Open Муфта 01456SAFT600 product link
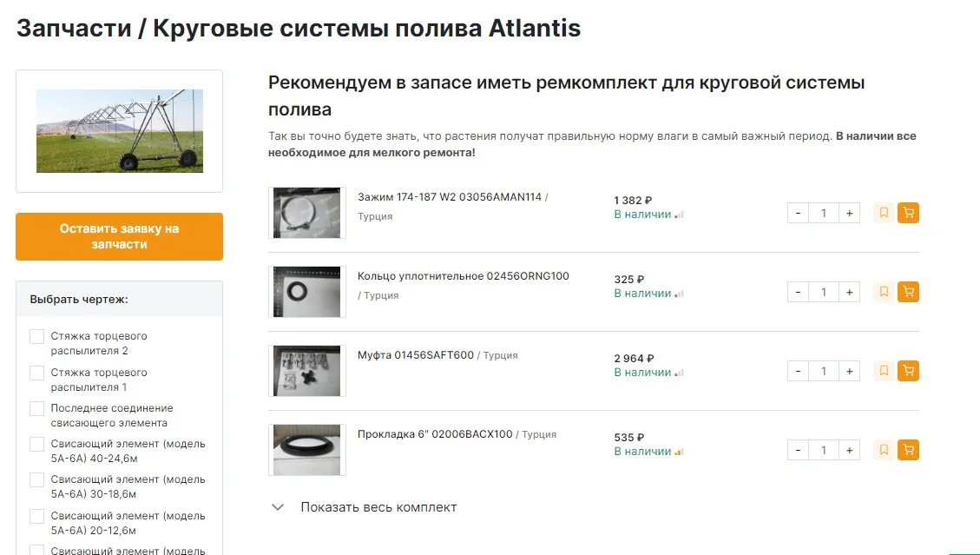Screen dimensions: 980x555 point(416,355)
